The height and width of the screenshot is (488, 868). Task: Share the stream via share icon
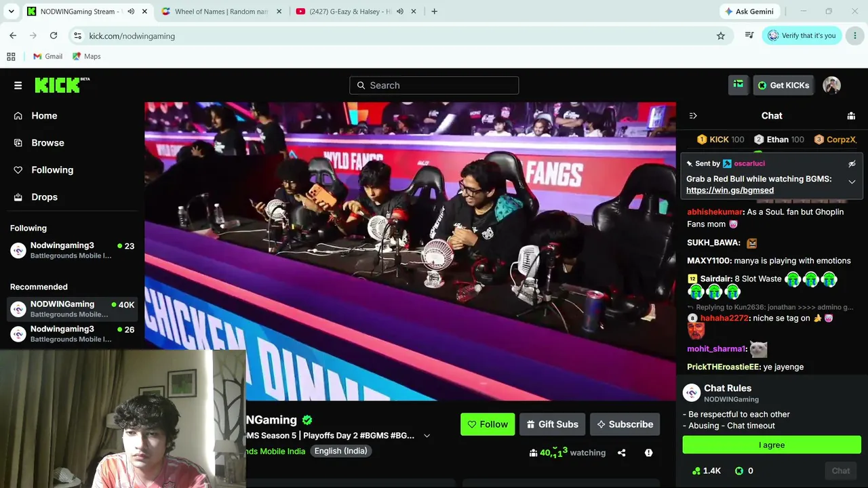pos(622,453)
